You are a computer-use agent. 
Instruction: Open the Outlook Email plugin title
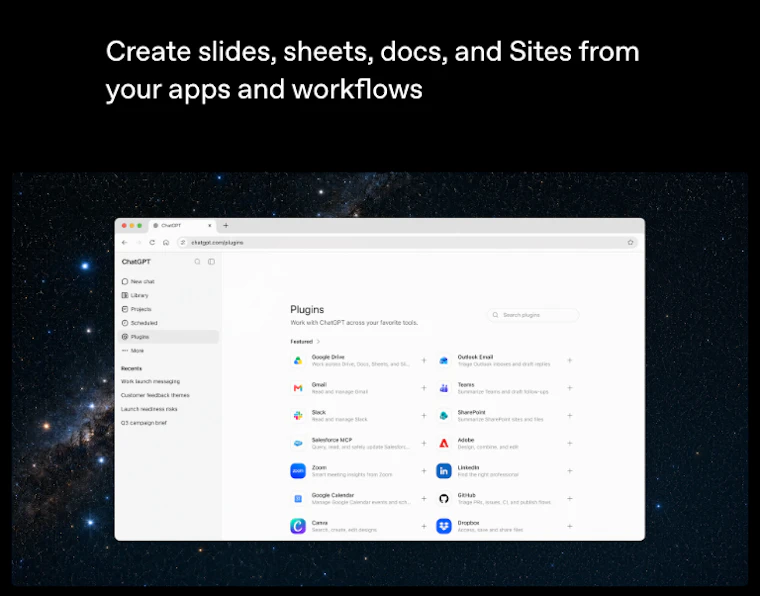[x=475, y=357]
